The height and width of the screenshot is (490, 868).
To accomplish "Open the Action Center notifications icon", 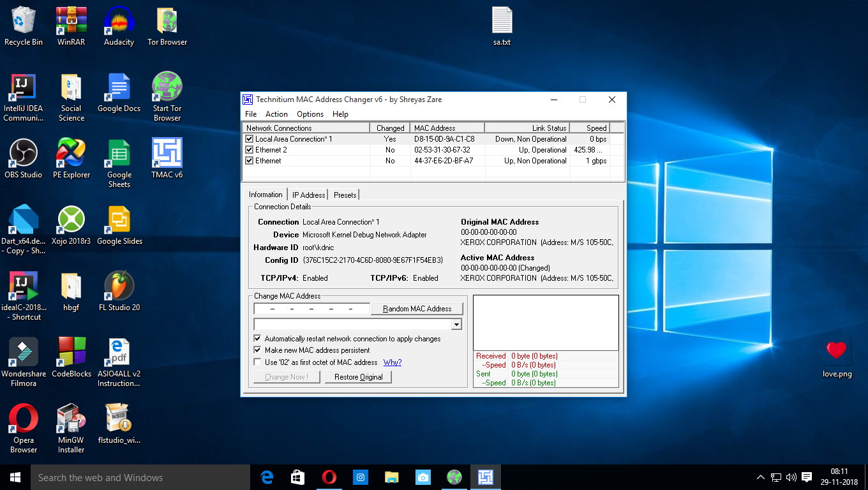I will 807,477.
